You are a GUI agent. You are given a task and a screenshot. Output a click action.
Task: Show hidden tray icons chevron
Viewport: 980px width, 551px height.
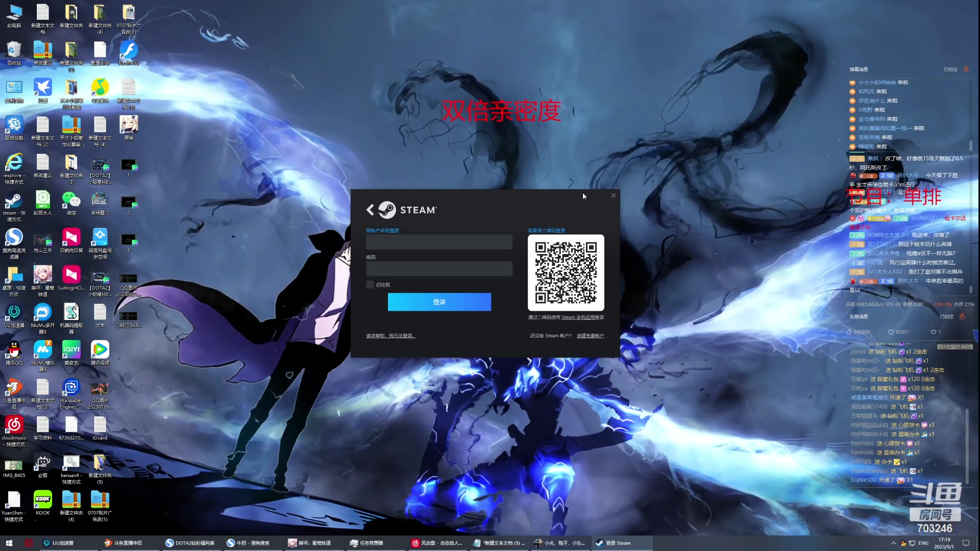tap(893, 543)
